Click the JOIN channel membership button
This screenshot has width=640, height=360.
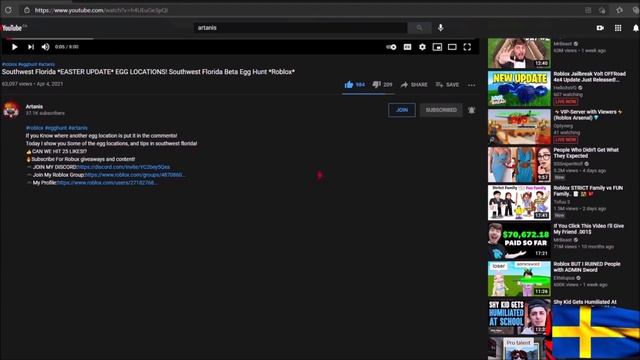click(402, 110)
